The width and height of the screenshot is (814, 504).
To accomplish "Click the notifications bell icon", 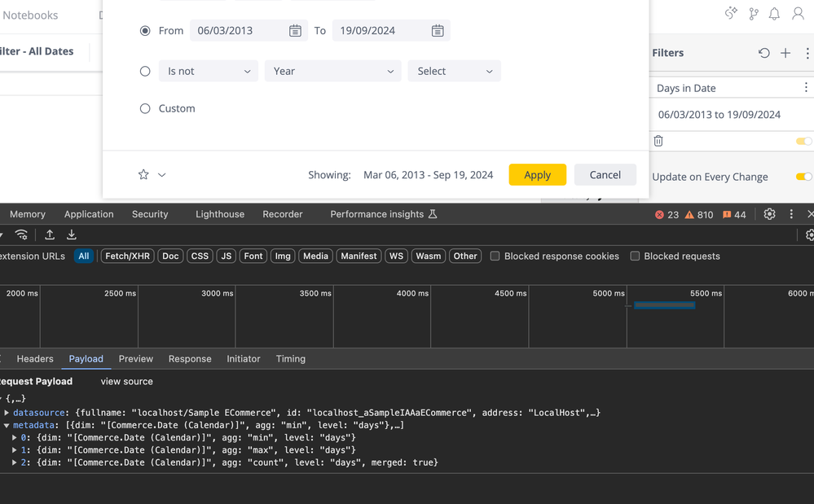I will point(775,15).
